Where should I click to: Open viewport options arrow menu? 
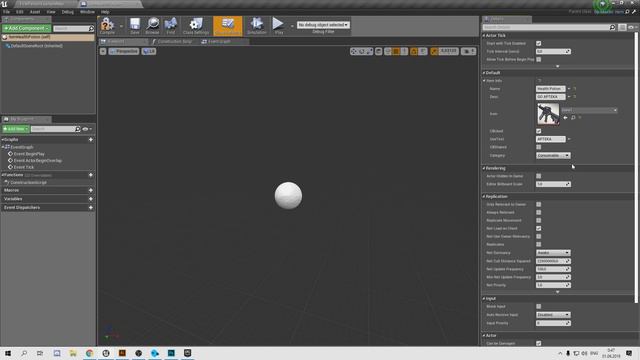(x=103, y=51)
